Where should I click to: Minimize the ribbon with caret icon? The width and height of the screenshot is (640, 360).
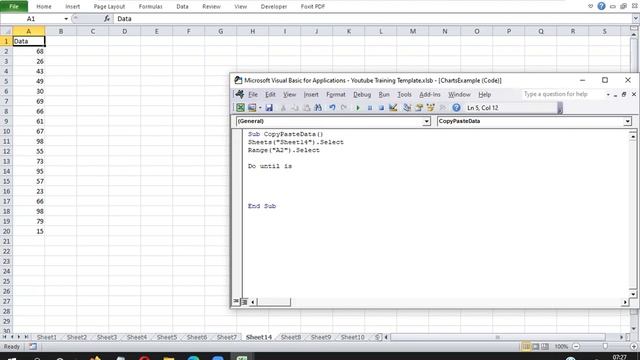(590, 6)
